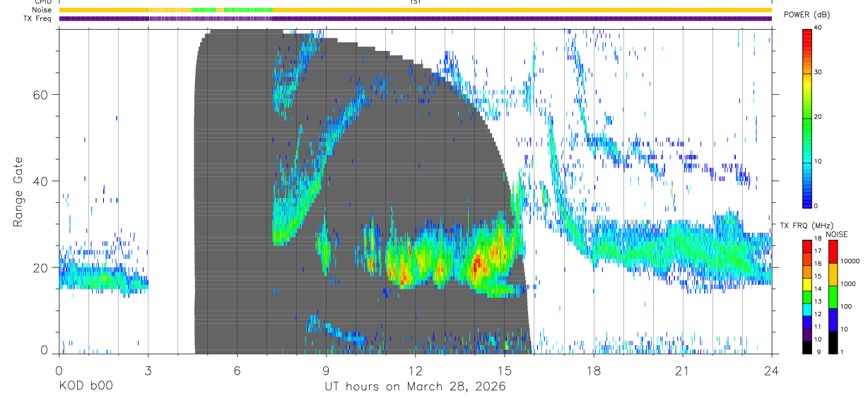Click the NOISE legend title

click(837, 235)
